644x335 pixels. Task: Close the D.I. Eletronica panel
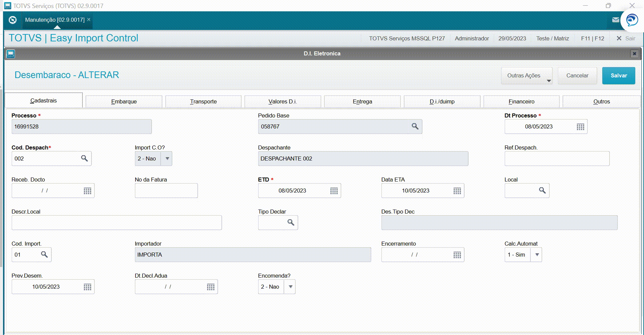point(634,54)
